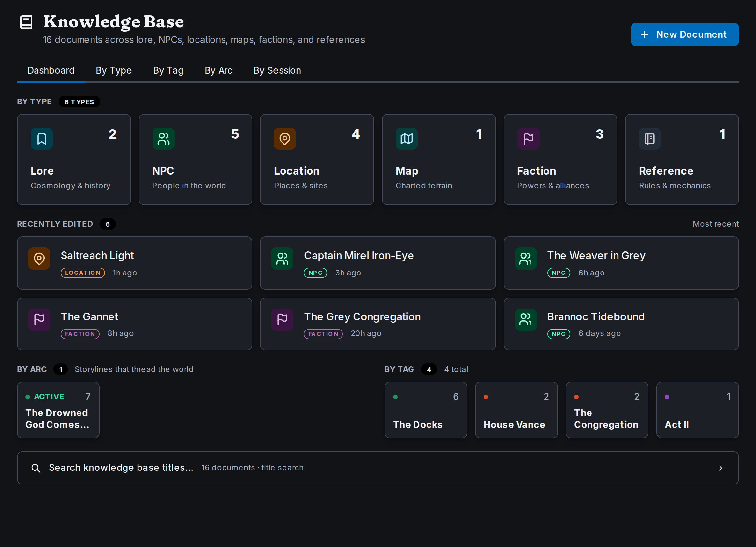Open The Drowned God Comes arc card
756x547 pixels.
point(58,410)
